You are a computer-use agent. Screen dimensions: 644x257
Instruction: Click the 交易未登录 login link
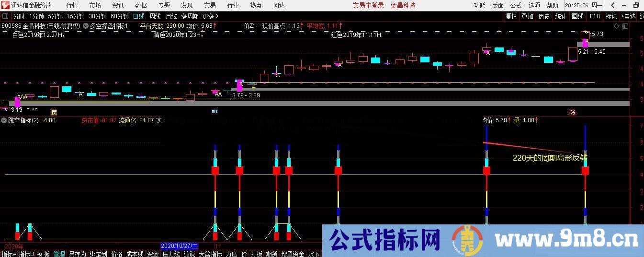pos(368,5)
